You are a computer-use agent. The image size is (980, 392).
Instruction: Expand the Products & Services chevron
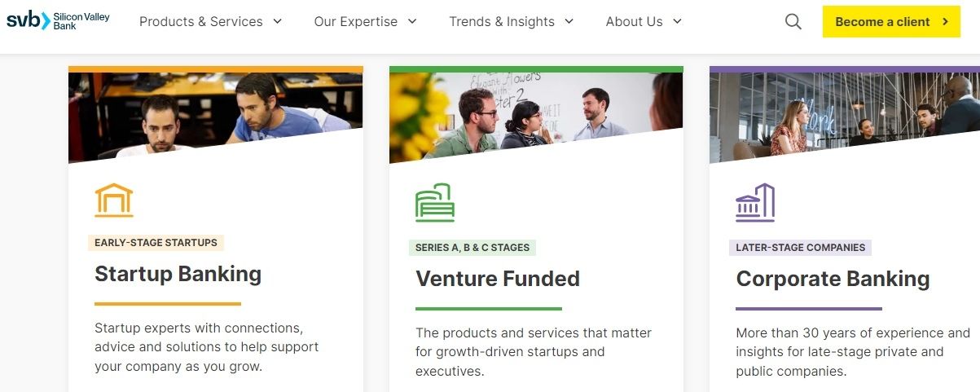click(x=278, y=22)
